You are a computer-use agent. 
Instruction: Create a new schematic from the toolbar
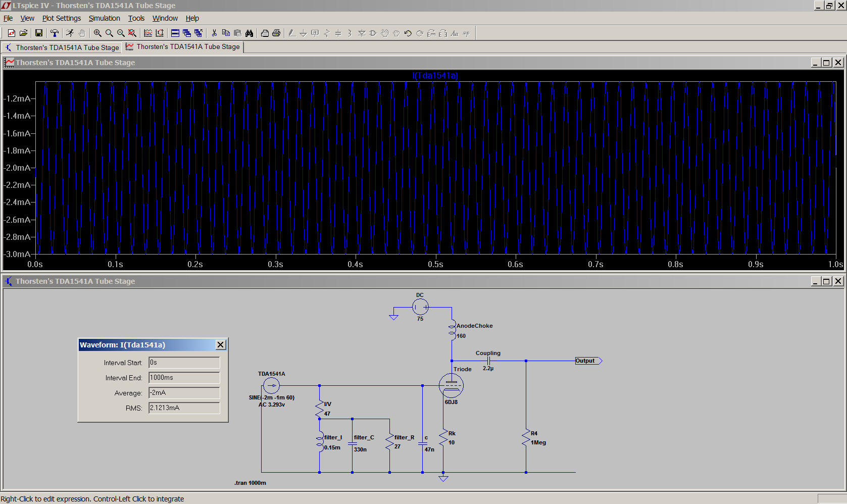[11, 33]
